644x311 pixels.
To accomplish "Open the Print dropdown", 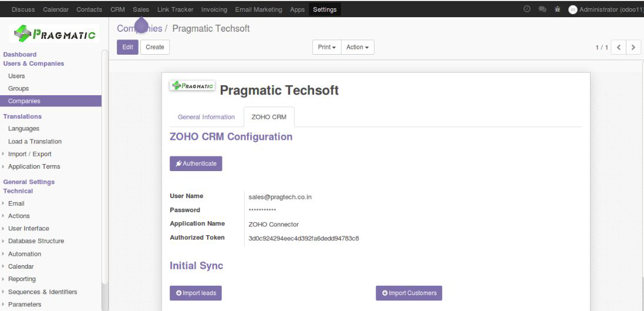I will [327, 47].
